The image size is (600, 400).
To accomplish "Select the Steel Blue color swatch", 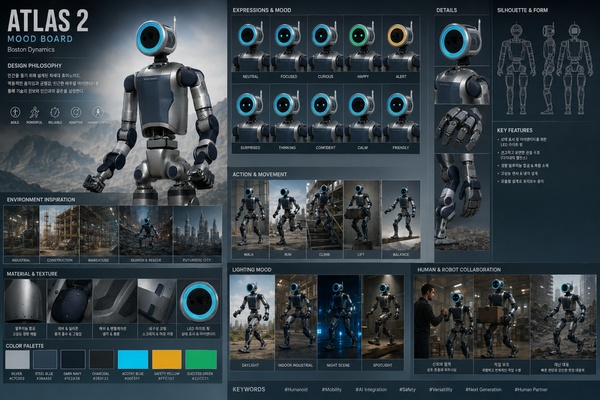I will [x=45, y=359].
